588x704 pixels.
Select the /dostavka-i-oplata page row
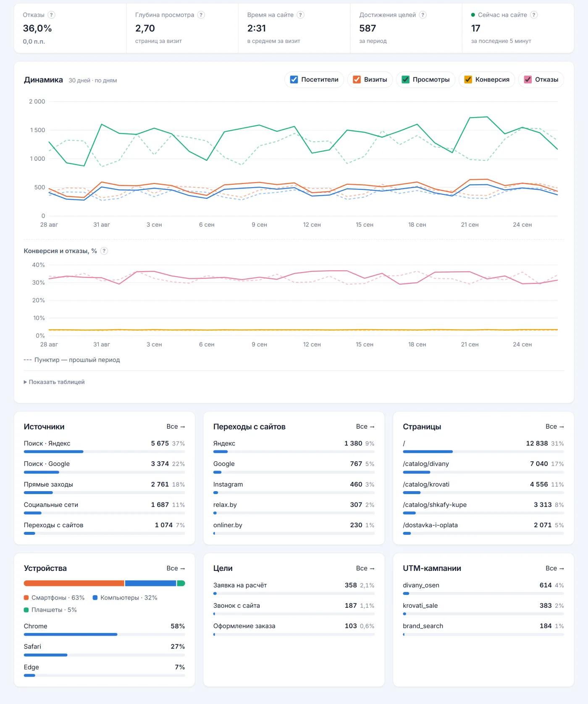tap(483, 528)
